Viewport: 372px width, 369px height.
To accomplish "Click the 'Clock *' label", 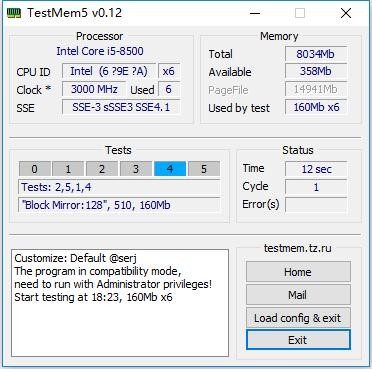I will pos(34,90).
